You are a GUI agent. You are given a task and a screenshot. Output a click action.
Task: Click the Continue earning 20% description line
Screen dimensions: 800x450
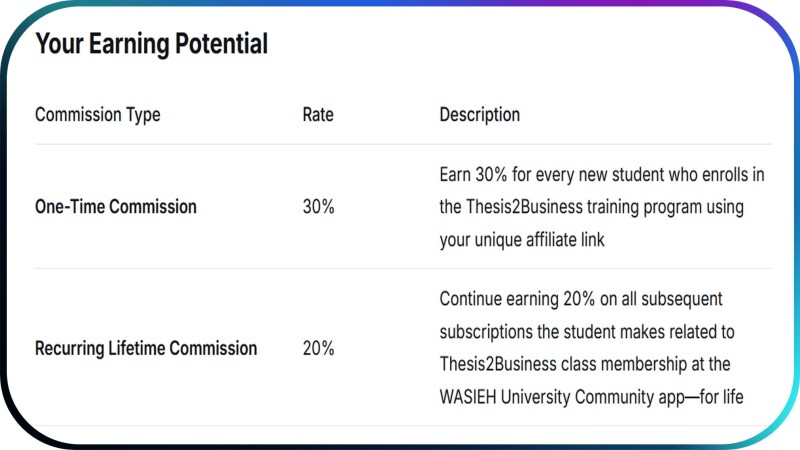tap(581, 299)
